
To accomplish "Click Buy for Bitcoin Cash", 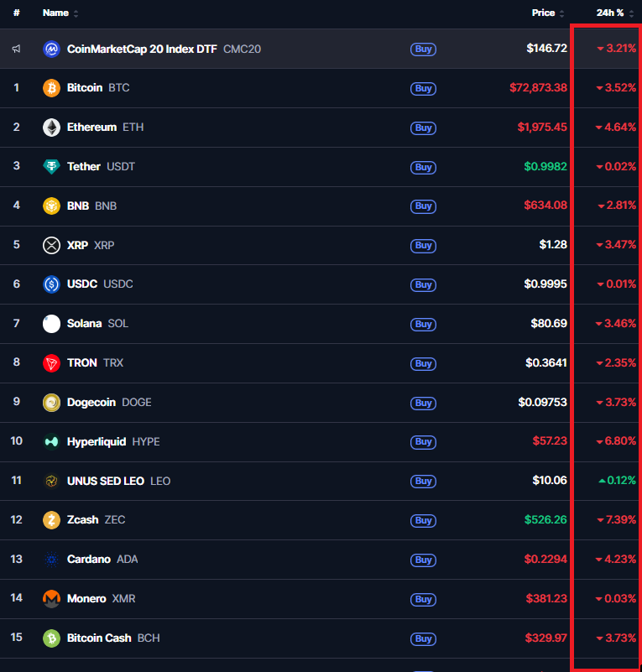I will pyautogui.click(x=424, y=639).
